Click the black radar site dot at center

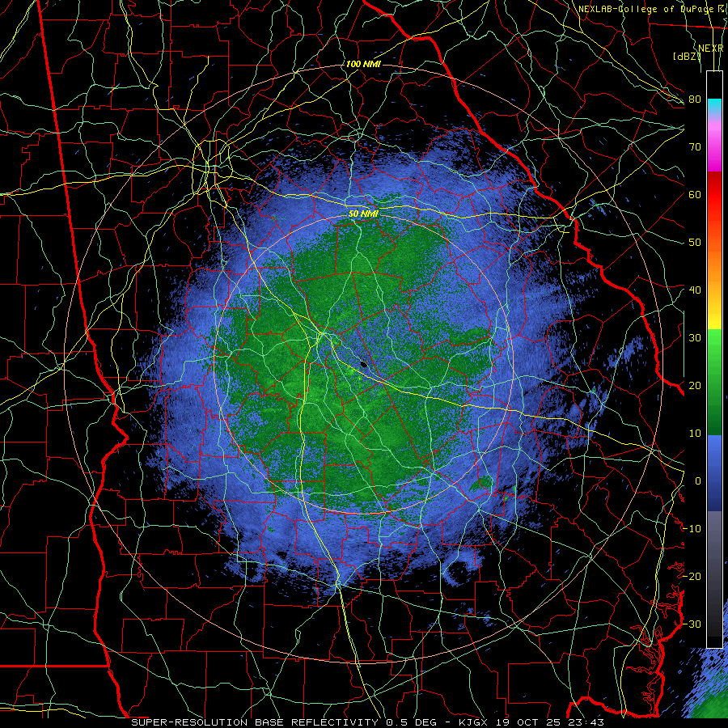click(363, 365)
